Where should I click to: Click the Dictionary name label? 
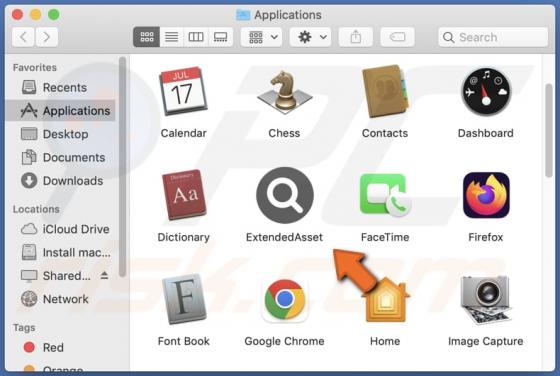184,237
